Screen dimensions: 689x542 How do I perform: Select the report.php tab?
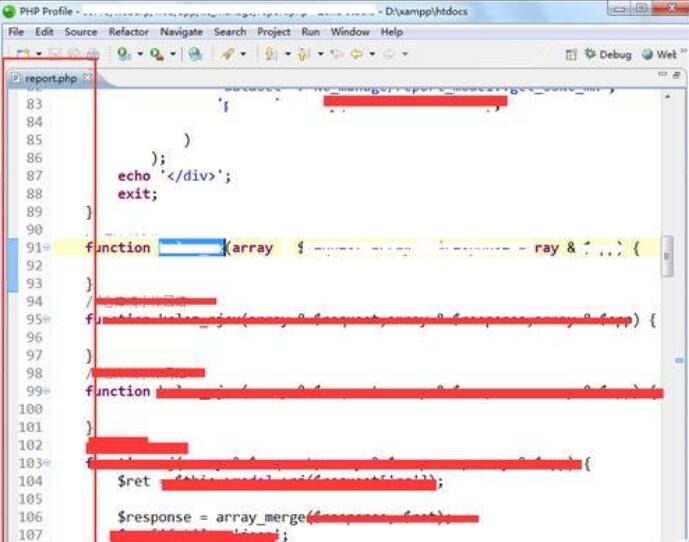50,78
